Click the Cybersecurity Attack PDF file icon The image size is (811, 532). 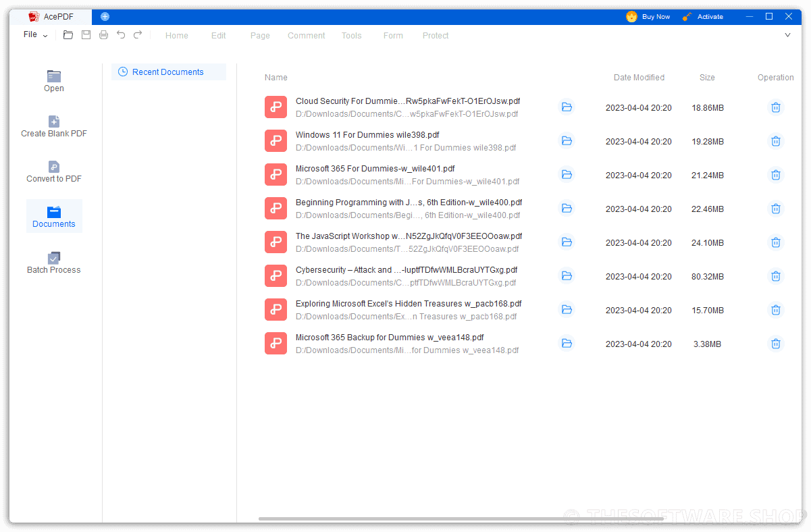click(276, 276)
